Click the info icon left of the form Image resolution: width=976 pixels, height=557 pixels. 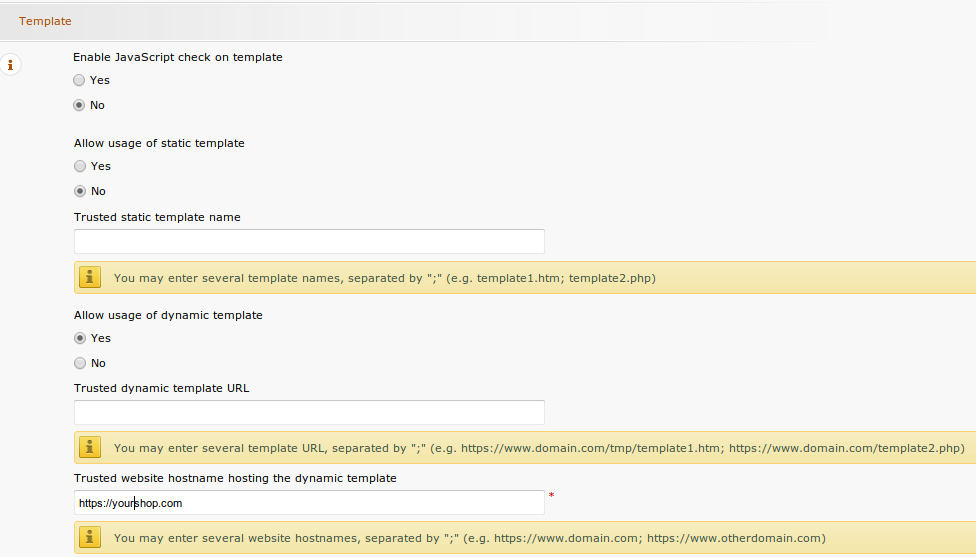10,65
